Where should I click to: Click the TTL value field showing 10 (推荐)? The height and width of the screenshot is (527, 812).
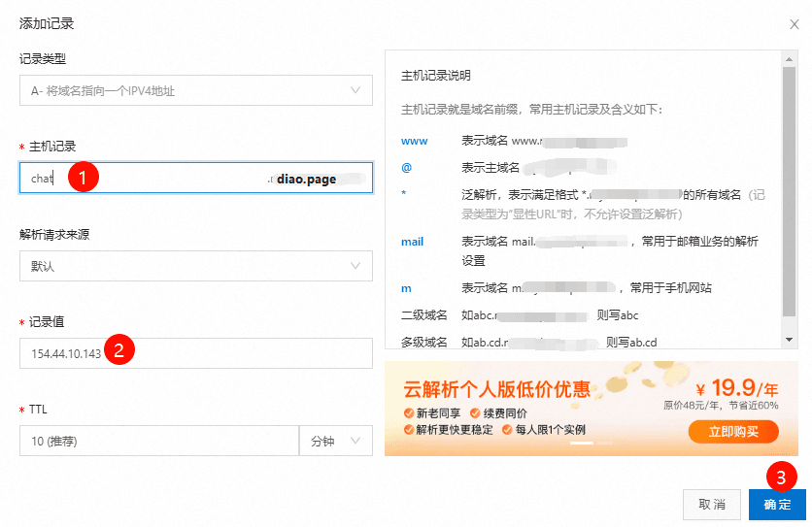[158, 441]
